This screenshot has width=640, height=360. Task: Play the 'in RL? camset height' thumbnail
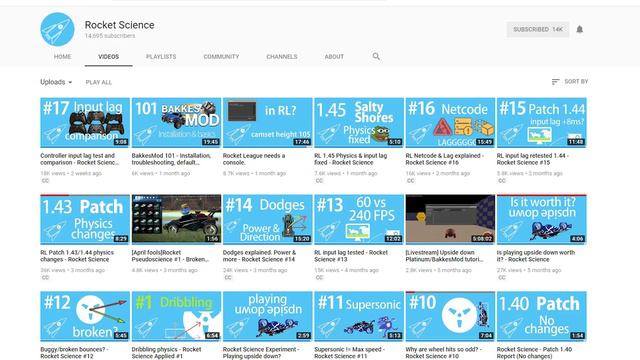(268, 122)
